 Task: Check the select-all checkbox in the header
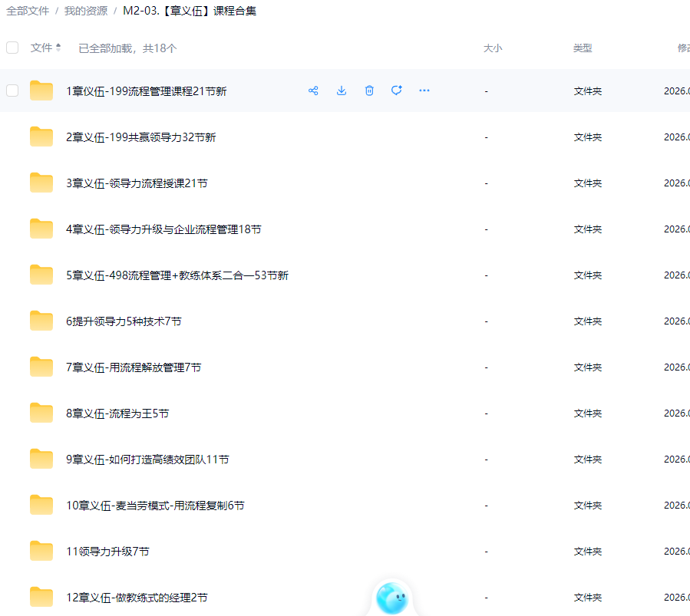coord(12,47)
